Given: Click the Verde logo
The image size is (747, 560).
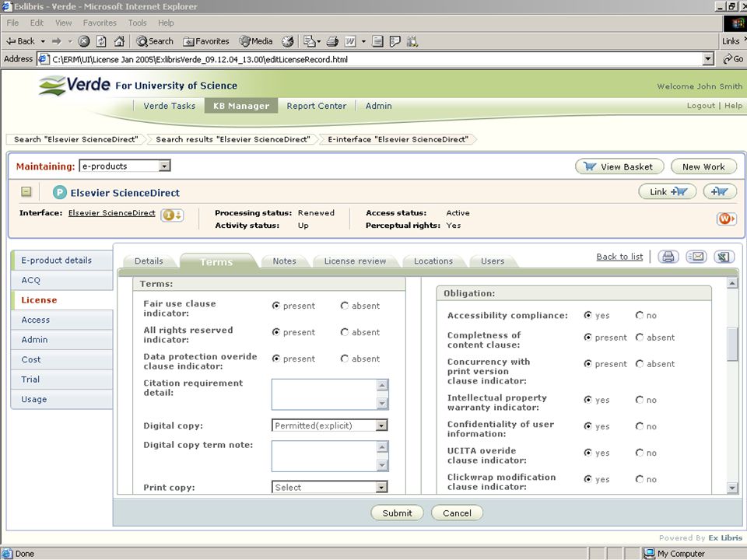Looking at the screenshot, I should (x=75, y=86).
